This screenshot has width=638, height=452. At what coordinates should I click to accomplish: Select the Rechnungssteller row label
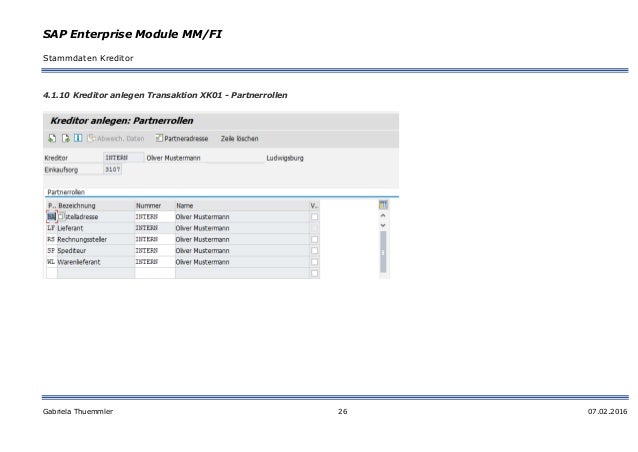82,240
